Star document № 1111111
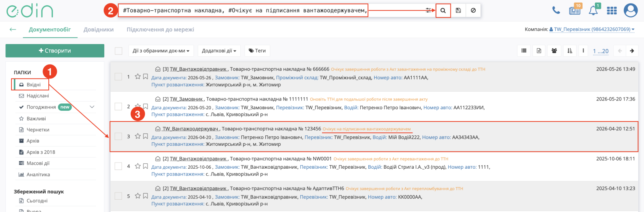The image size is (644, 212). (x=138, y=106)
